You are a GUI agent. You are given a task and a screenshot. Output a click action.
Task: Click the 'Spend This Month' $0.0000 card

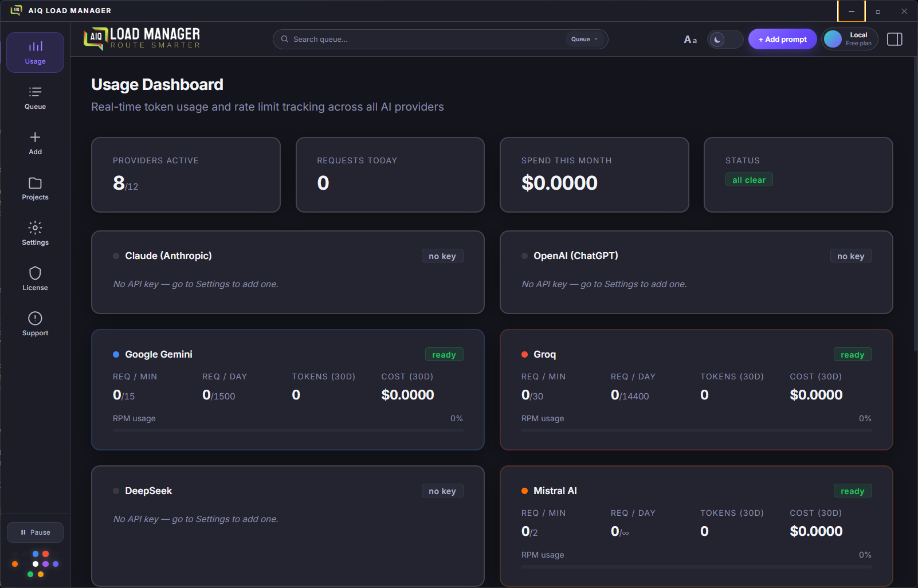click(x=594, y=175)
